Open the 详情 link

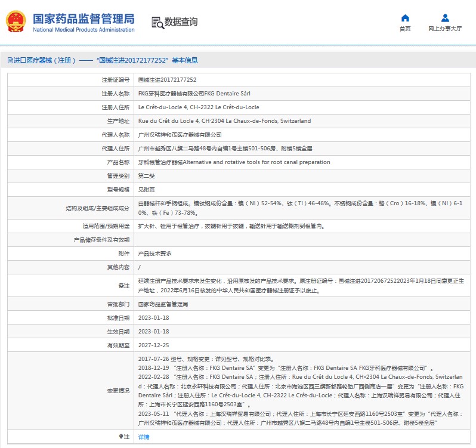(x=144, y=437)
